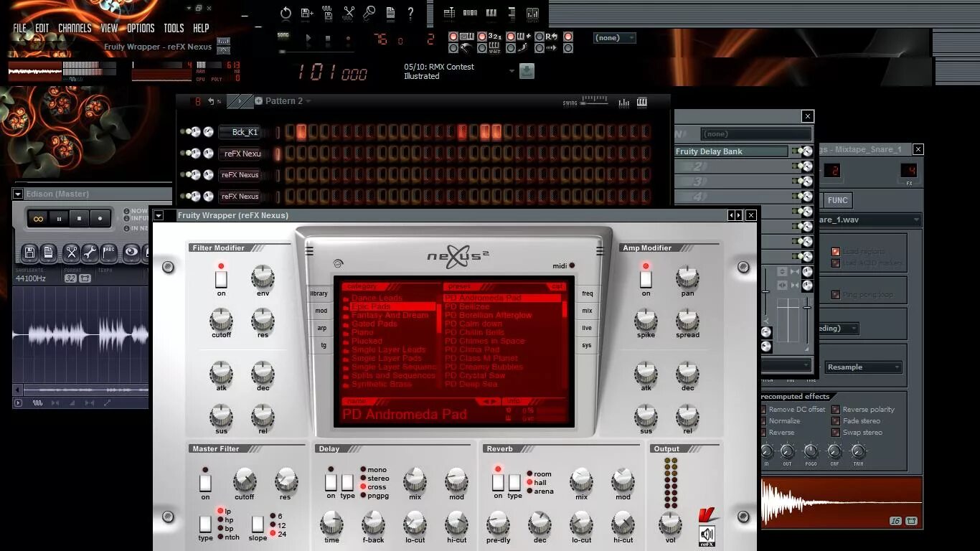Open the OPTIONS menu

pyautogui.click(x=141, y=28)
